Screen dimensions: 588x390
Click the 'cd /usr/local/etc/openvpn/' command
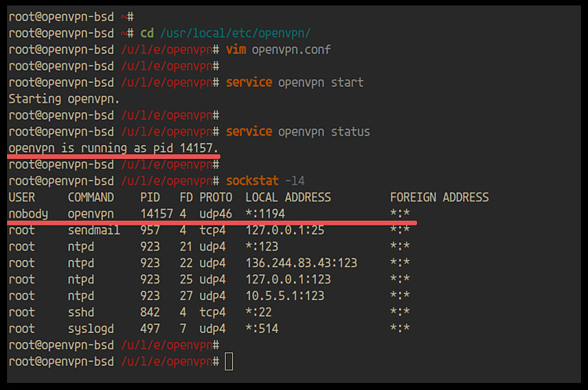click(x=224, y=33)
